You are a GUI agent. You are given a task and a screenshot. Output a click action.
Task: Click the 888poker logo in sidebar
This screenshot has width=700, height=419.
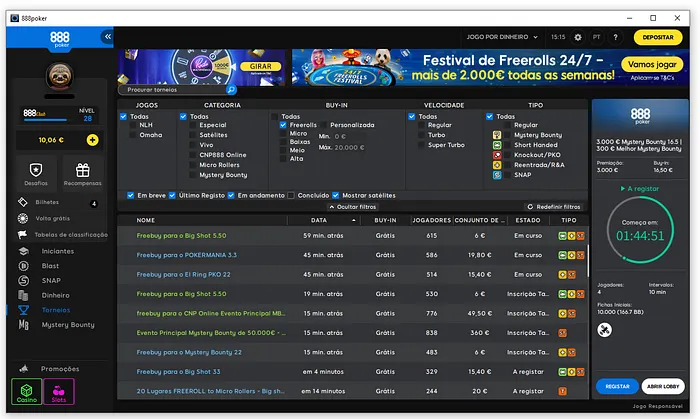pos(60,39)
